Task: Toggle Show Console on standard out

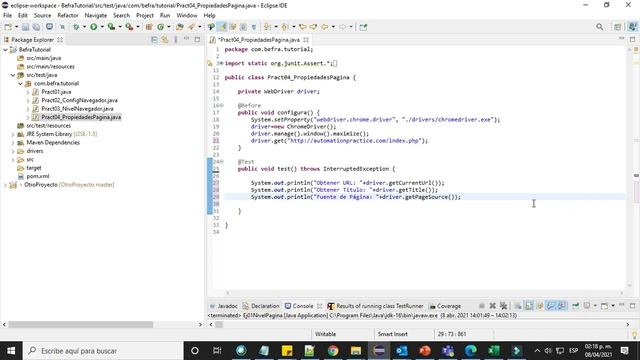Action: click(551, 306)
